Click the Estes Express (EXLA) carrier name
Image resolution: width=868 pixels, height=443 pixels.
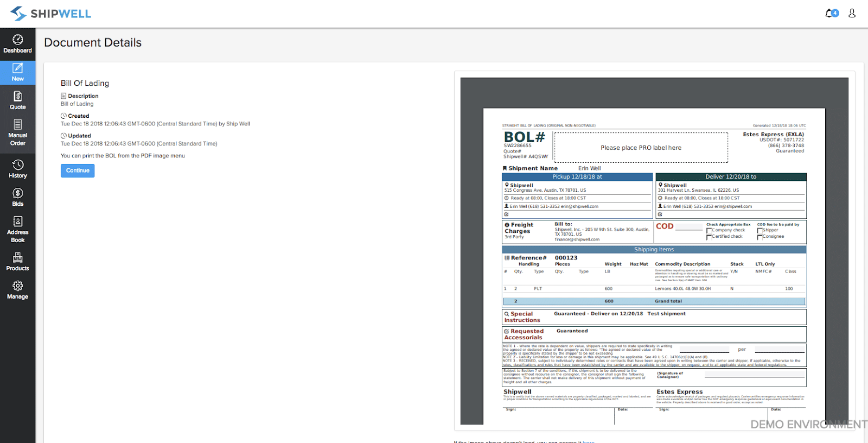tap(774, 134)
